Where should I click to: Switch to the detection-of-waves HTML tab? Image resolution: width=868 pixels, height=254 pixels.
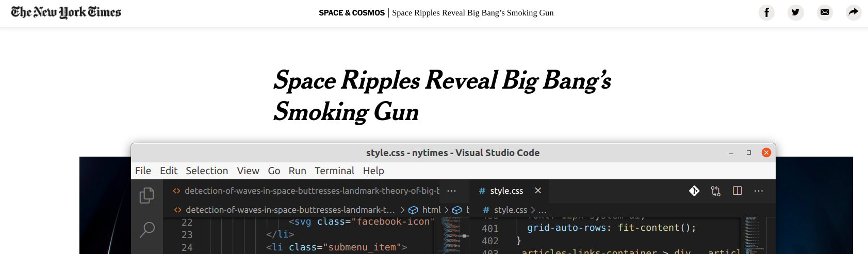click(x=307, y=191)
